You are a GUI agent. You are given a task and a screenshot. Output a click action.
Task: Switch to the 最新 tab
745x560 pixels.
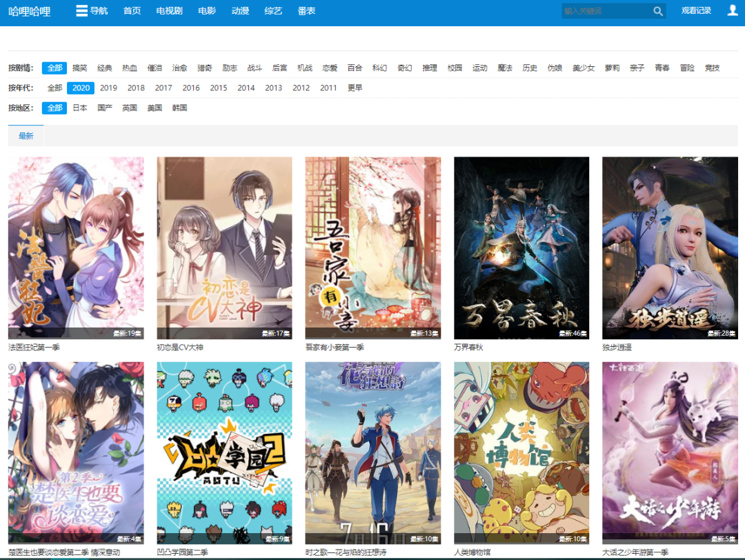click(x=26, y=136)
